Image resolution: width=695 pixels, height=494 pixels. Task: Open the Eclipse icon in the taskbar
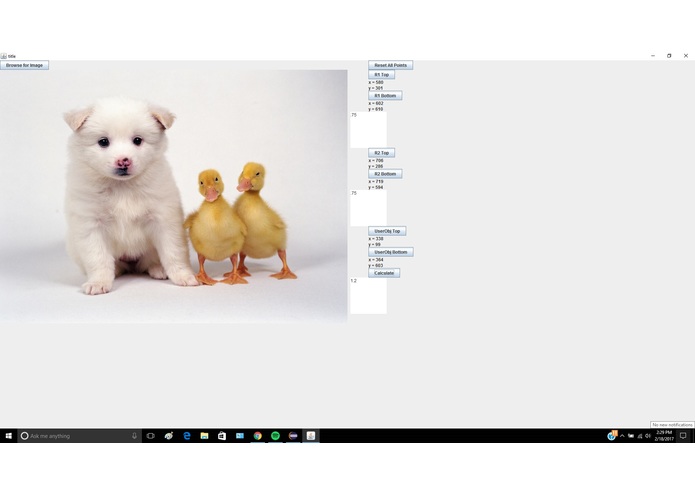tap(293, 436)
